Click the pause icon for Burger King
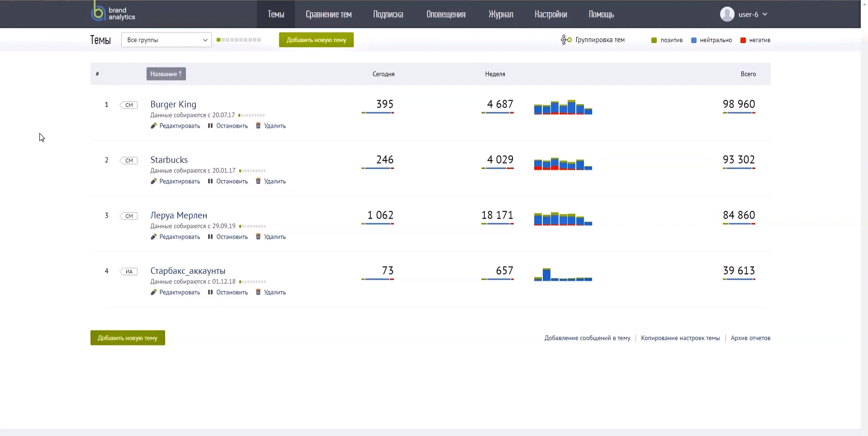 (210, 125)
